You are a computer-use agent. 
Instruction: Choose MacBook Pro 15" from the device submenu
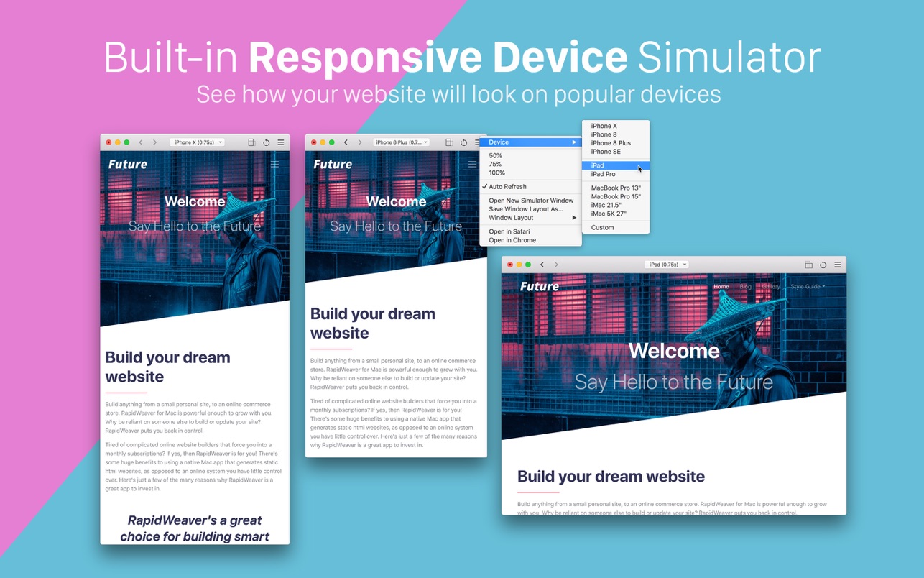coord(616,196)
